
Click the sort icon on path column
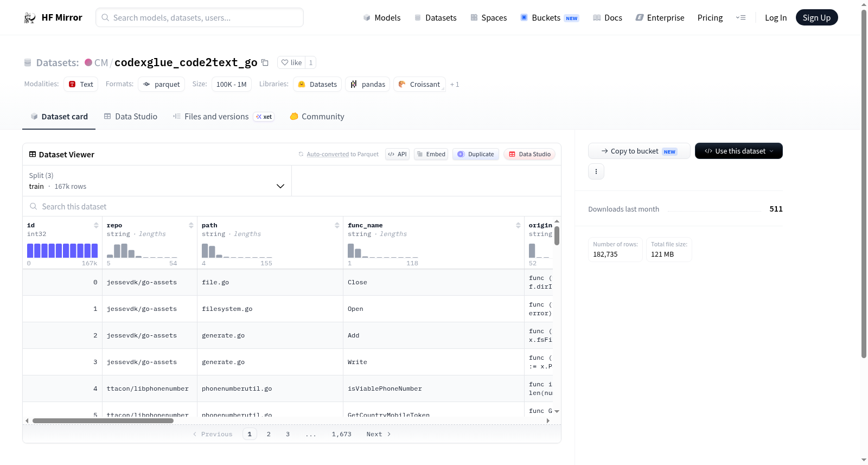tap(337, 225)
